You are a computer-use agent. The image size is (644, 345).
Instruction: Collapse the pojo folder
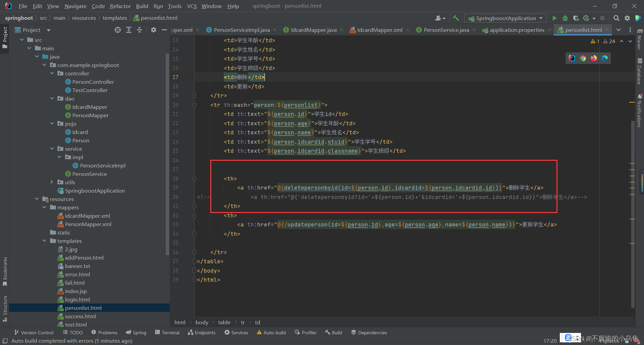[x=52, y=124]
